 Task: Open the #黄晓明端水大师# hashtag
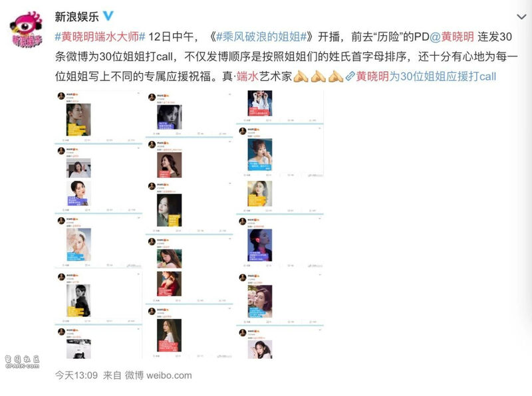pos(100,37)
